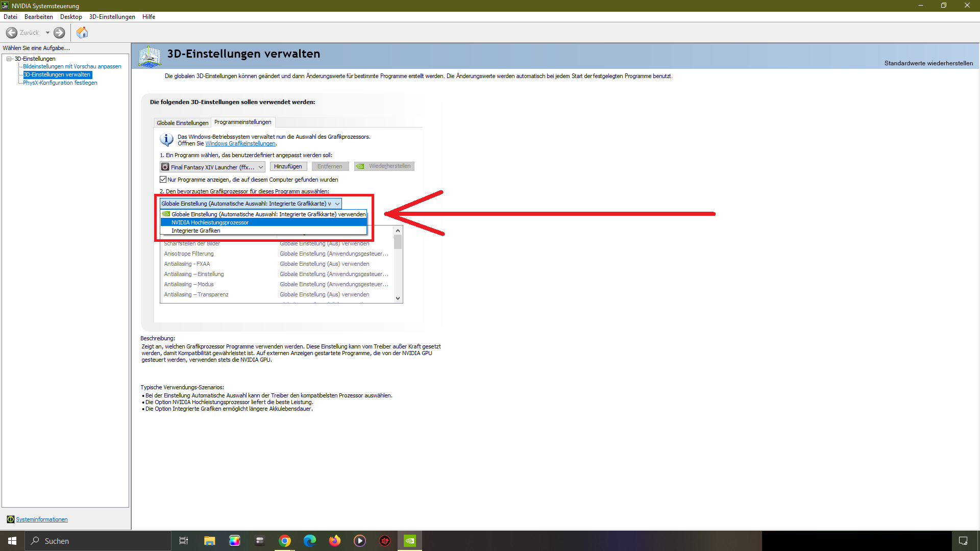
Task: Click the Back arrow button
Action: [x=12, y=33]
